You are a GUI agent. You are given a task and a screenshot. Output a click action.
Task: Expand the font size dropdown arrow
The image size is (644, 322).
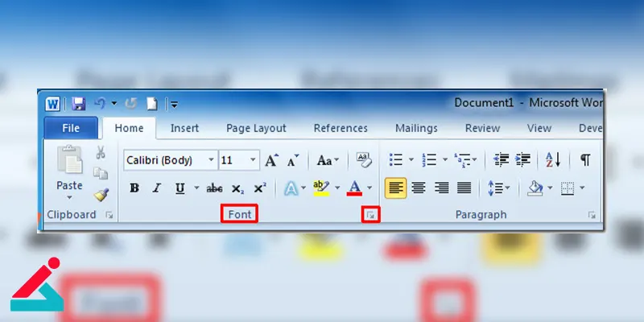pos(253,160)
